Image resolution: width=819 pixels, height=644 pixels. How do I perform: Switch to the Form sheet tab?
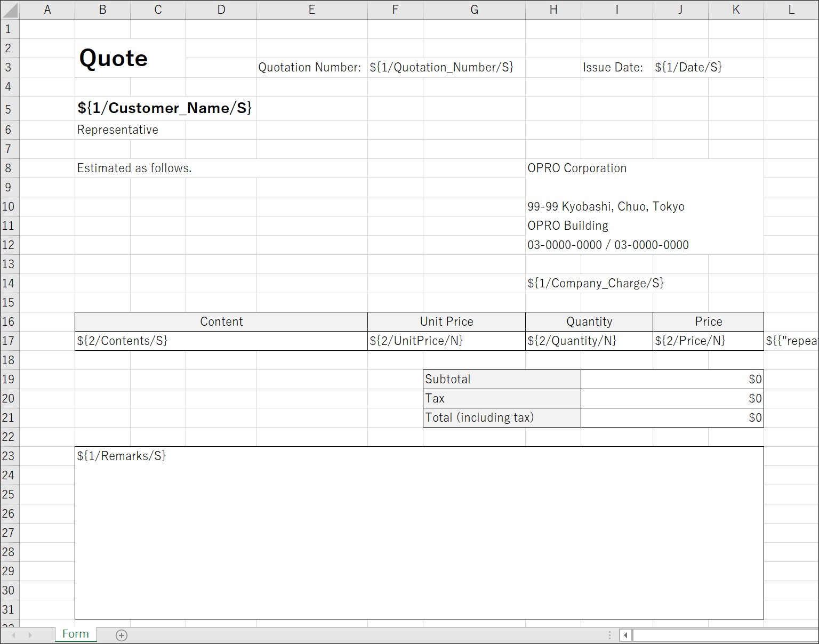pos(76,634)
